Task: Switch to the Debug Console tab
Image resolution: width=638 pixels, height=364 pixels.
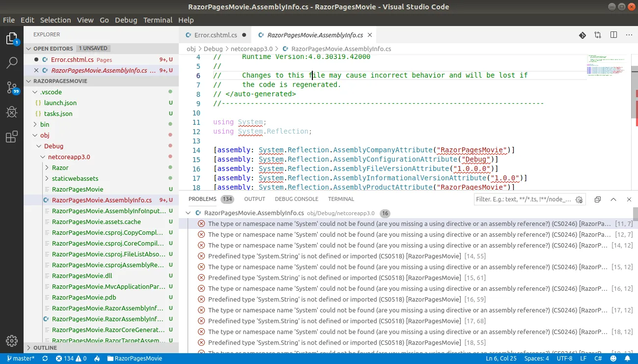Action: (x=296, y=199)
